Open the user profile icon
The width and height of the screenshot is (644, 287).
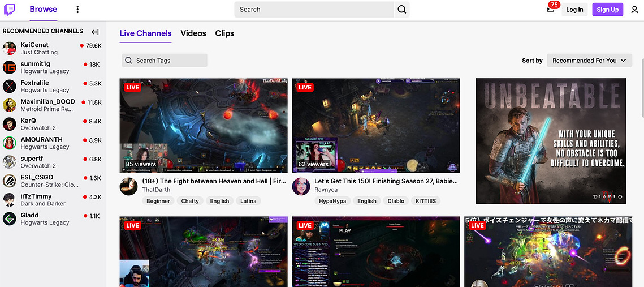coord(634,10)
